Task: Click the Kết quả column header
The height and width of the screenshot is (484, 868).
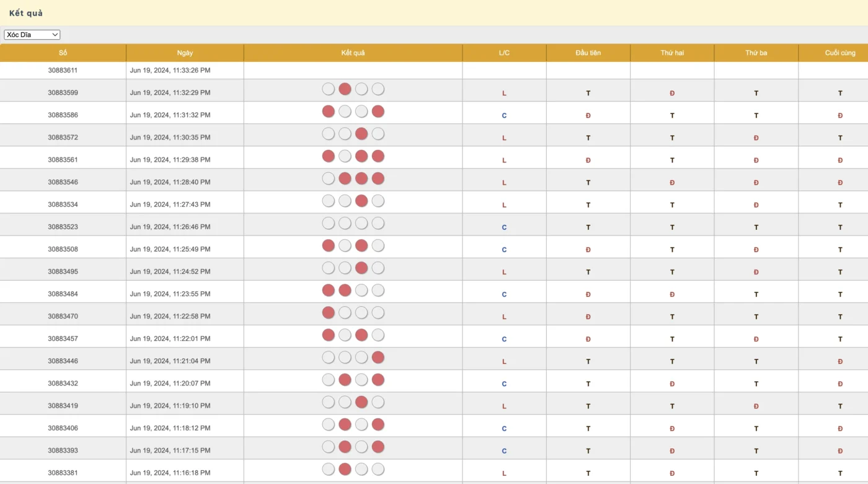Action: point(353,53)
